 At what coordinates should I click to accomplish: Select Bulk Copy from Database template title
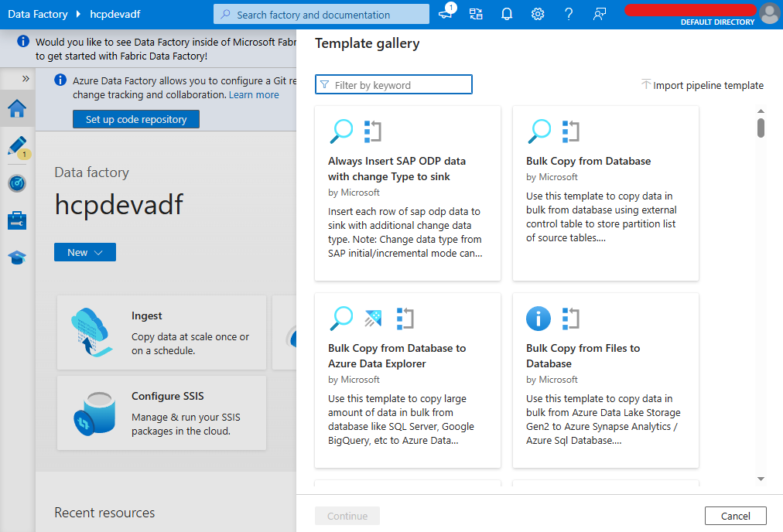(x=588, y=161)
